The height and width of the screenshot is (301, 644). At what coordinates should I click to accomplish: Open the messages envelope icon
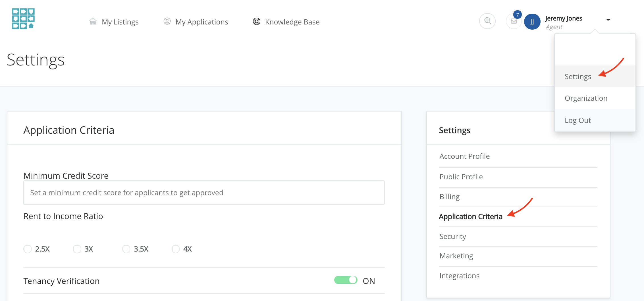(x=514, y=21)
